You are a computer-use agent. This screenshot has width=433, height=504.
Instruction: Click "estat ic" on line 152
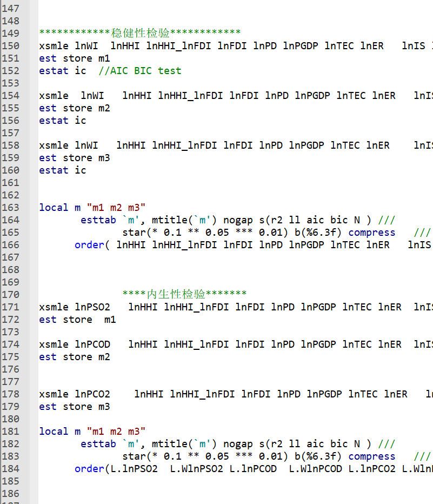63,71
